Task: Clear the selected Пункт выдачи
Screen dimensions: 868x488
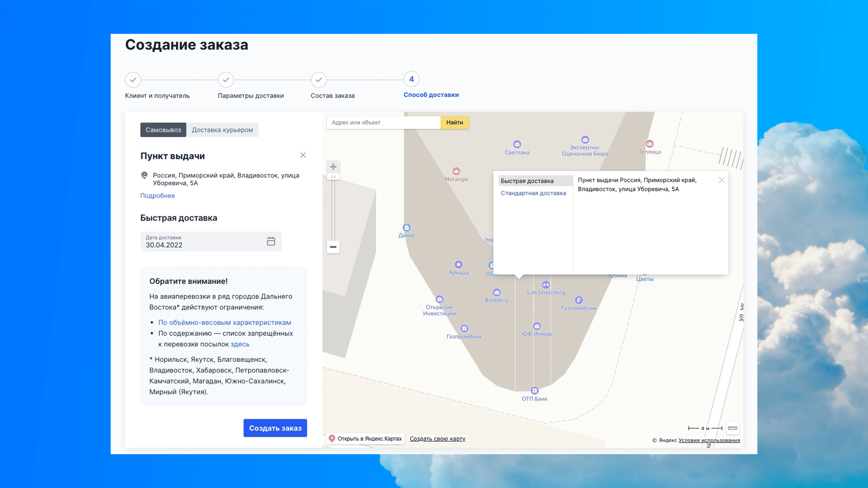Action: 303,155
